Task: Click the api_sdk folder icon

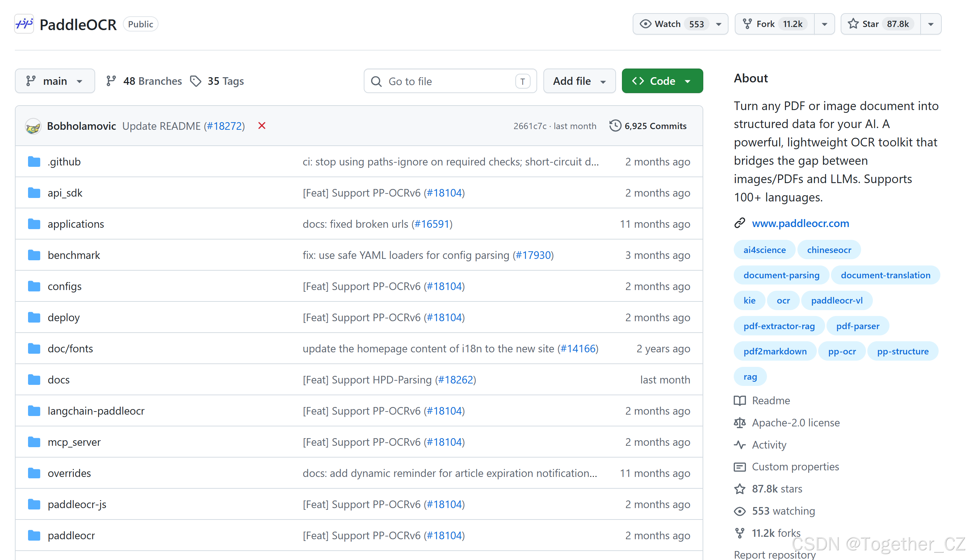Action: pyautogui.click(x=34, y=193)
